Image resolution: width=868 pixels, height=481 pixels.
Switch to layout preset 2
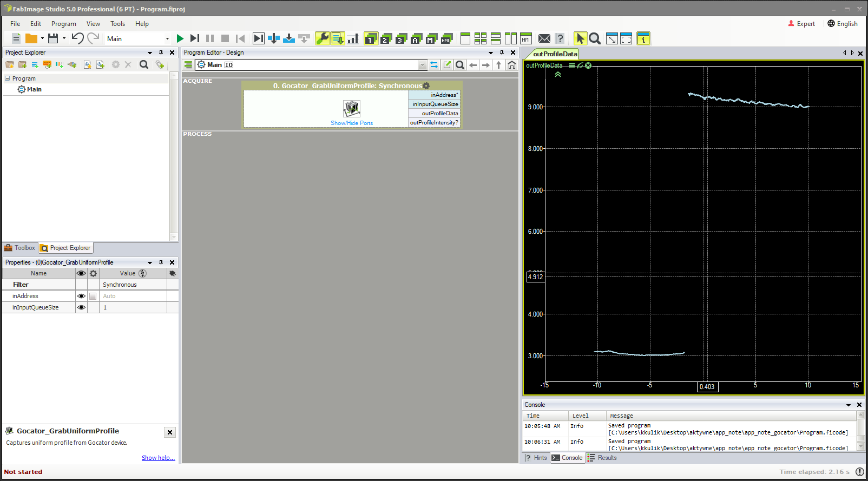pyautogui.click(x=386, y=38)
